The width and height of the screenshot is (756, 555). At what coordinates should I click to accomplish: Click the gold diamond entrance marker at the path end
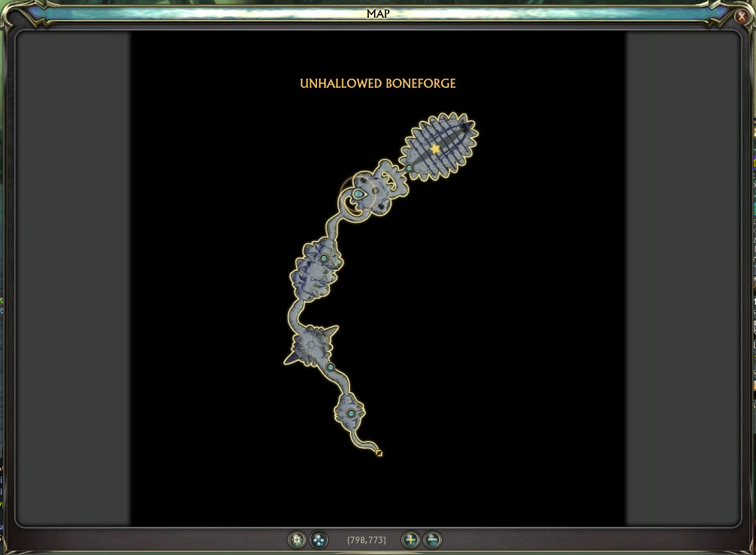(379, 453)
